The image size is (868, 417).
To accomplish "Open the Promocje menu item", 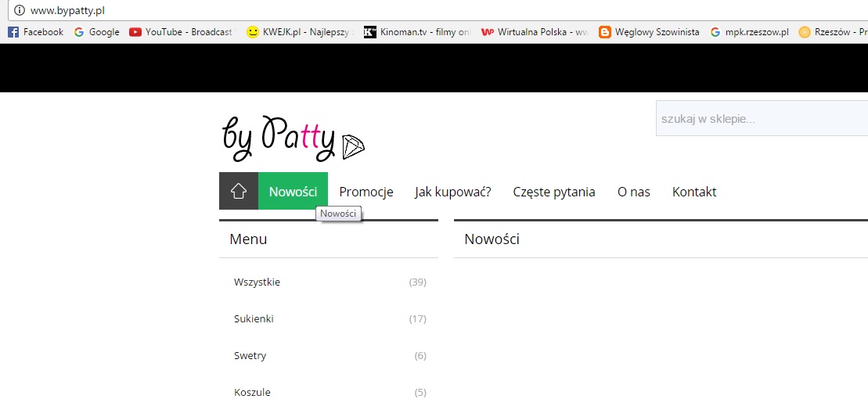I will tap(366, 192).
